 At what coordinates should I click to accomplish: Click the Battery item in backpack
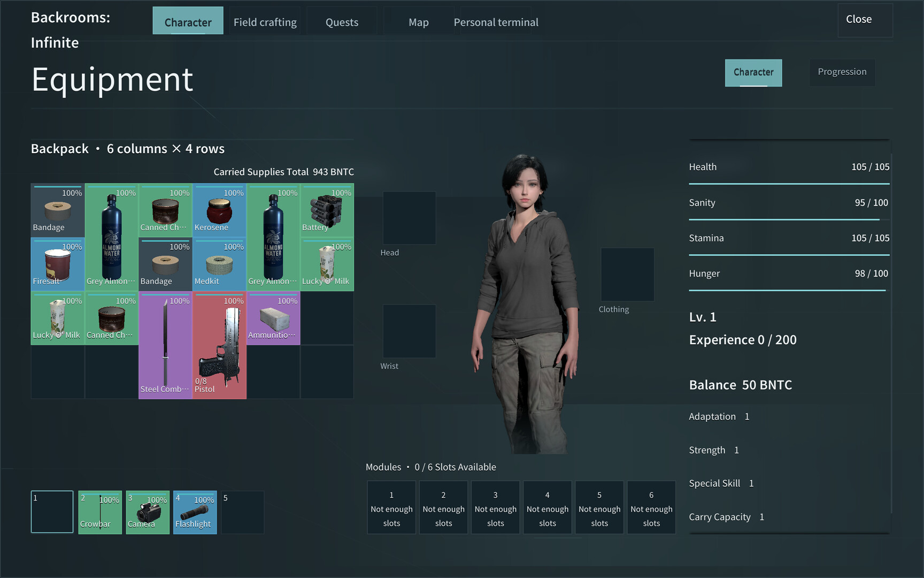point(327,210)
